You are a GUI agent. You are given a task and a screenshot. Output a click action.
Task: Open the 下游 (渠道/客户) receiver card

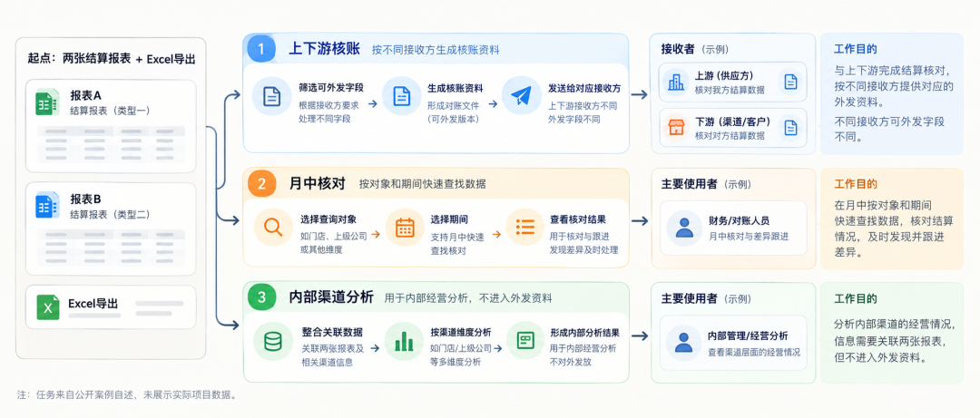(x=732, y=128)
